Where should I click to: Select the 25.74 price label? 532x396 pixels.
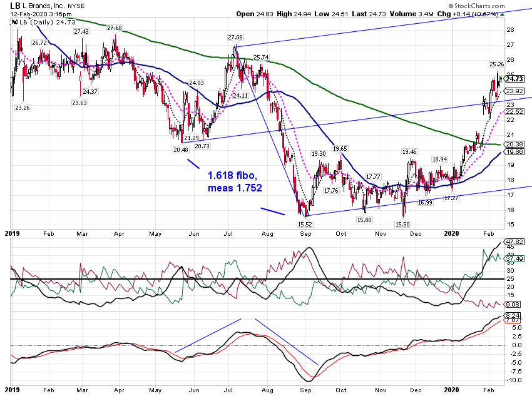pyautogui.click(x=261, y=58)
